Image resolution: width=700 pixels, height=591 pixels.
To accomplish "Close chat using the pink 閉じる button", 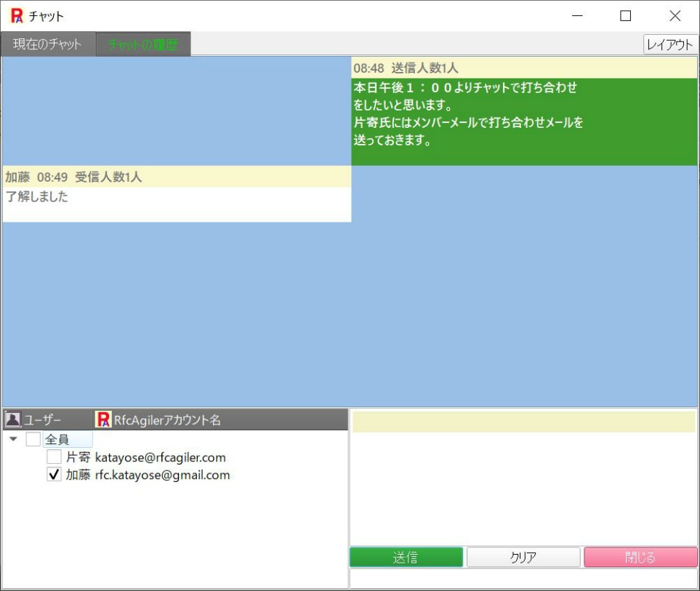I will [x=640, y=557].
